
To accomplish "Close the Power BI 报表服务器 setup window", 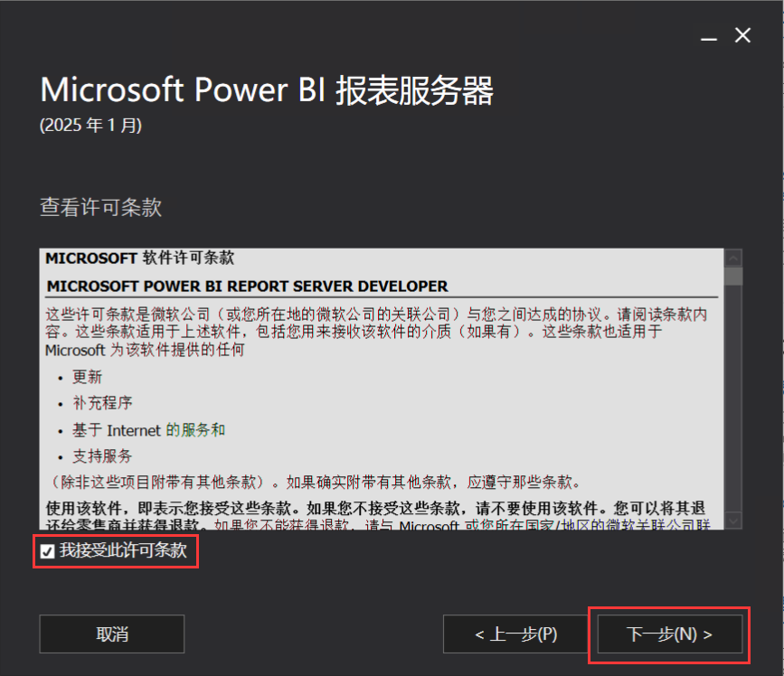I will (x=742, y=35).
